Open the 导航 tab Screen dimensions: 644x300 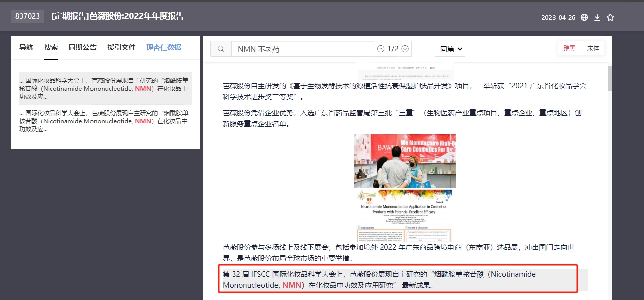tap(26, 47)
